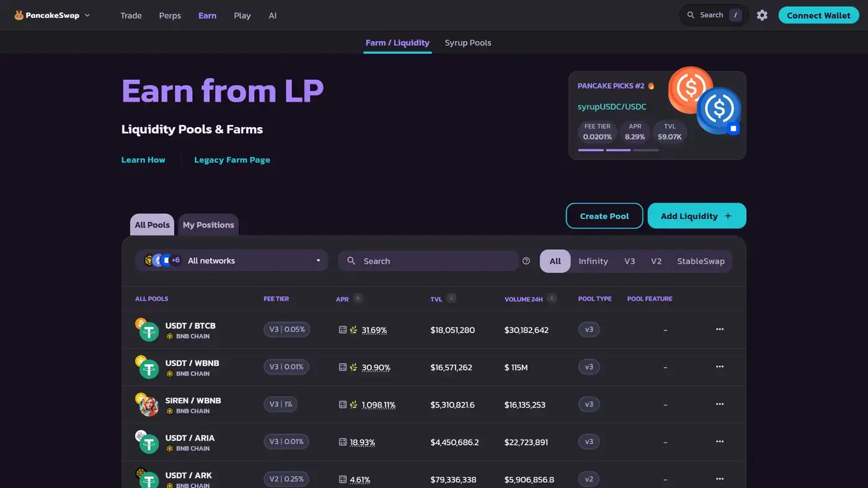This screenshot has height=488, width=868.
Task: Open the settings gear icon
Action: click(762, 16)
